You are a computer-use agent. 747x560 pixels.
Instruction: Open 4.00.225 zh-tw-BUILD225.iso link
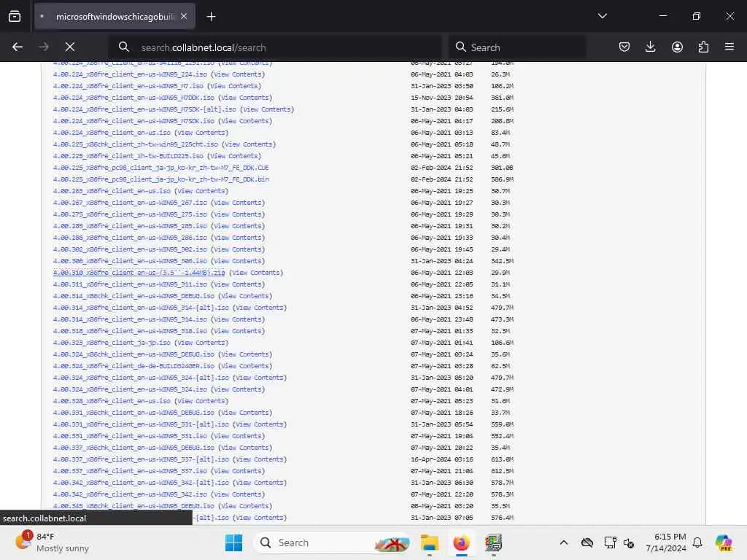click(x=128, y=156)
